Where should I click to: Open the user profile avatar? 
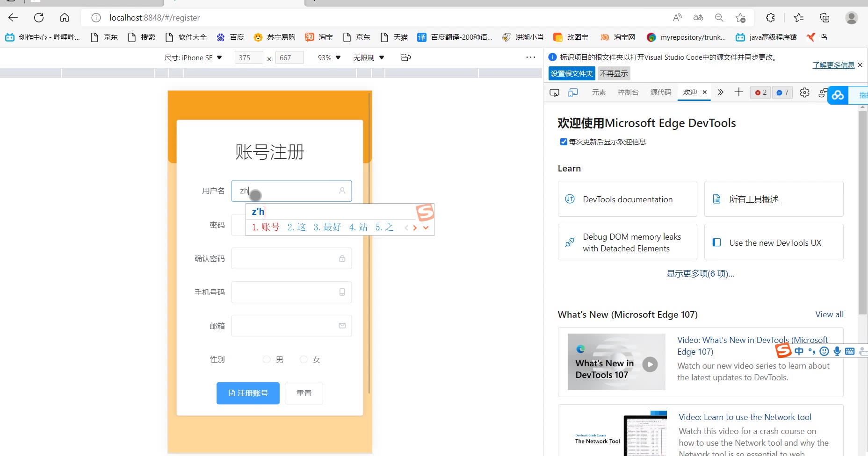852,18
